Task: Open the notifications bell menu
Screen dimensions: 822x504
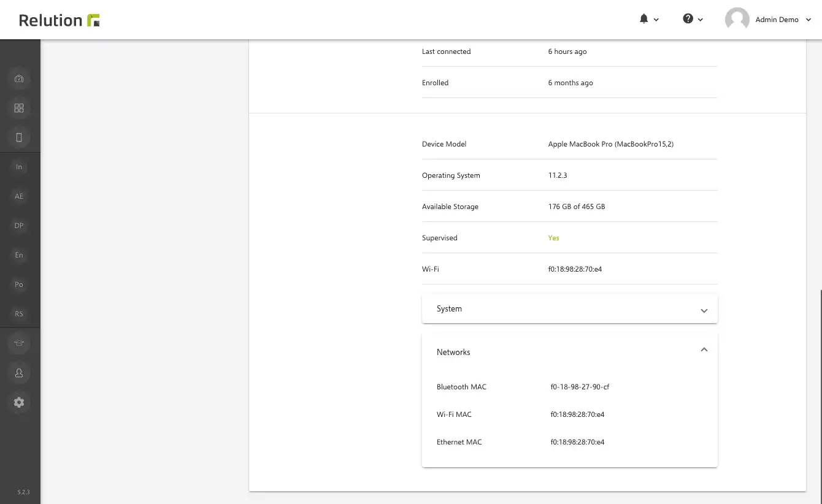Action: (643, 19)
